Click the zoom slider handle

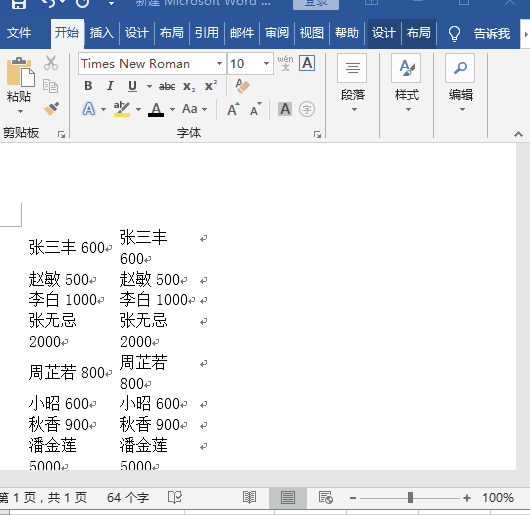tap(410, 497)
